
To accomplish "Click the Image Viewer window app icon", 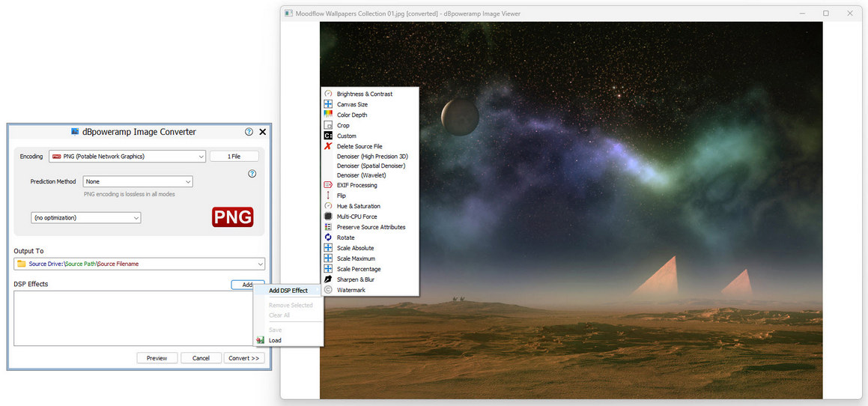I will [x=288, y=13].
